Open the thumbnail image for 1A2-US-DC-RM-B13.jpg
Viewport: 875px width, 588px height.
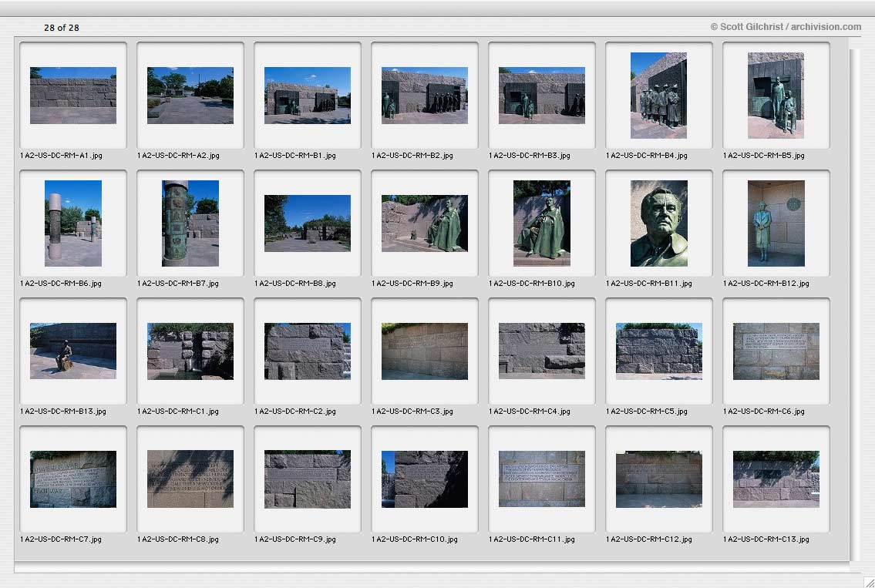pos(73,351)
